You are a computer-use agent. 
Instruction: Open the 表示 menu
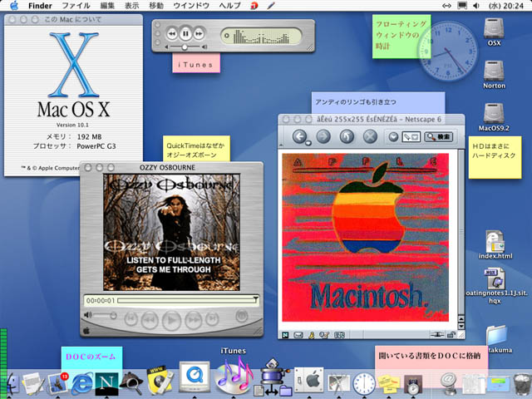coord(132,6)
